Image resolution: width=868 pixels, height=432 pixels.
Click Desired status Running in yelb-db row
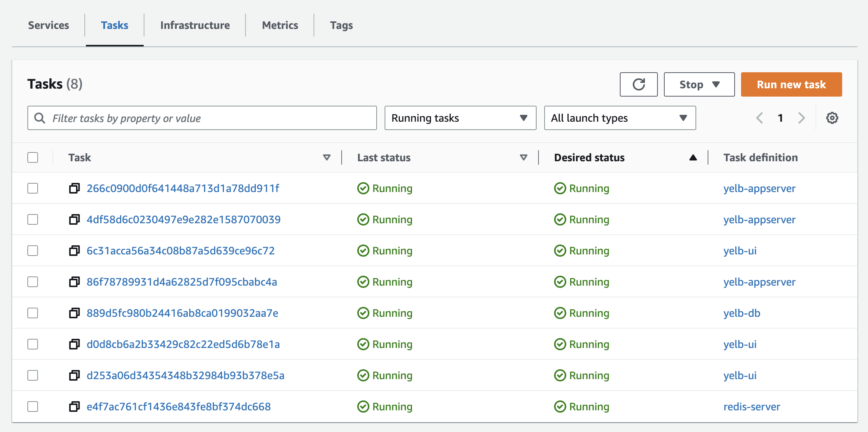tap(581, 313)
